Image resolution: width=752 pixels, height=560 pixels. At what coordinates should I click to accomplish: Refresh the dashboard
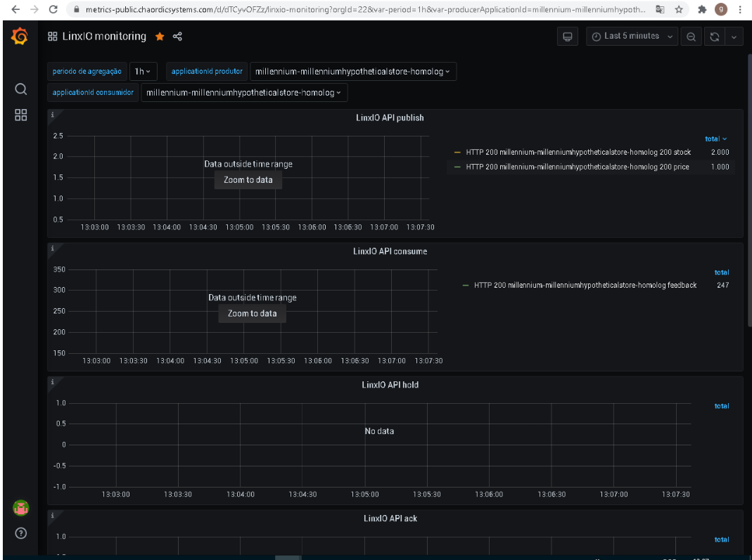coord(715,37)
